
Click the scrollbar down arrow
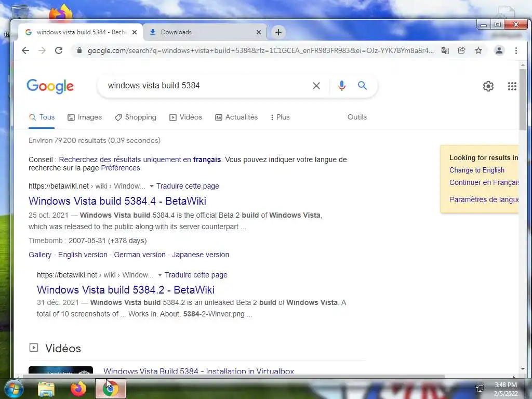point(523,369)
